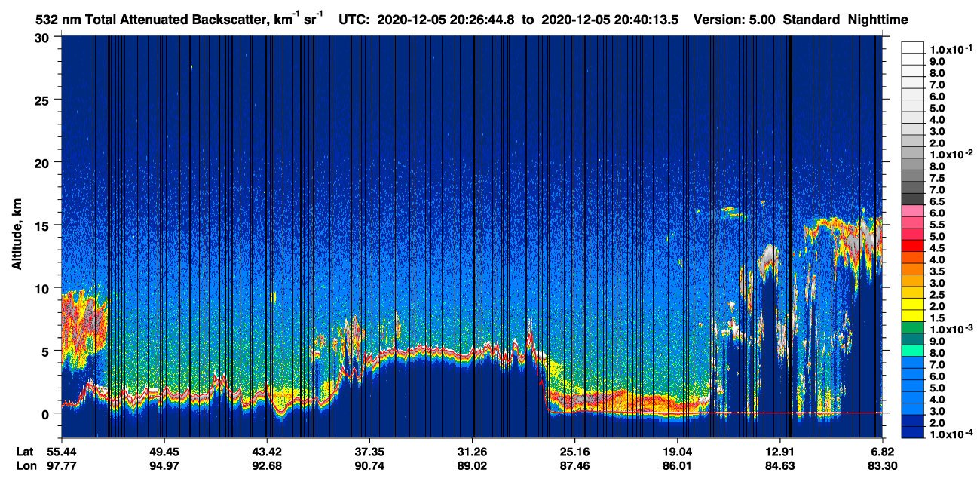Pick the darkest navy swatch at the color scale bottom
This screenshot has width=980, height=503.
click(913, 432)
